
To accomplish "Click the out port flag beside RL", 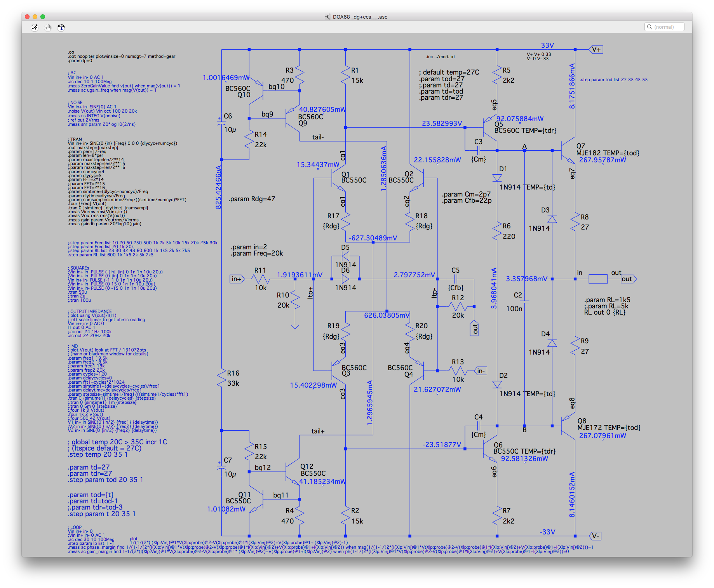I will [628, 279].
